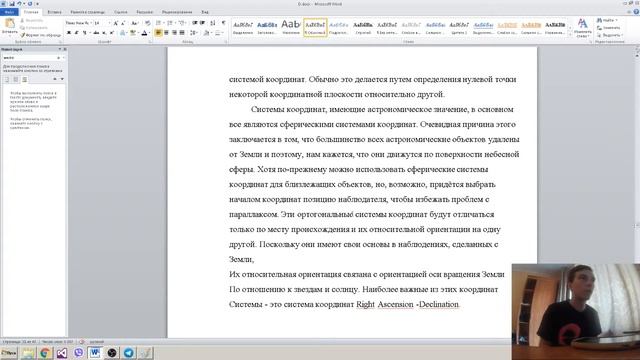Go to next search result arrow
Screen dimensions: 640x360
62,79
